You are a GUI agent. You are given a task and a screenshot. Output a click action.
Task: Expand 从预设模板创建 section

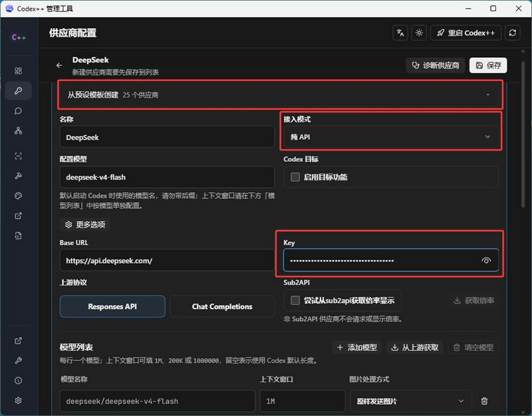coord(280,95)
